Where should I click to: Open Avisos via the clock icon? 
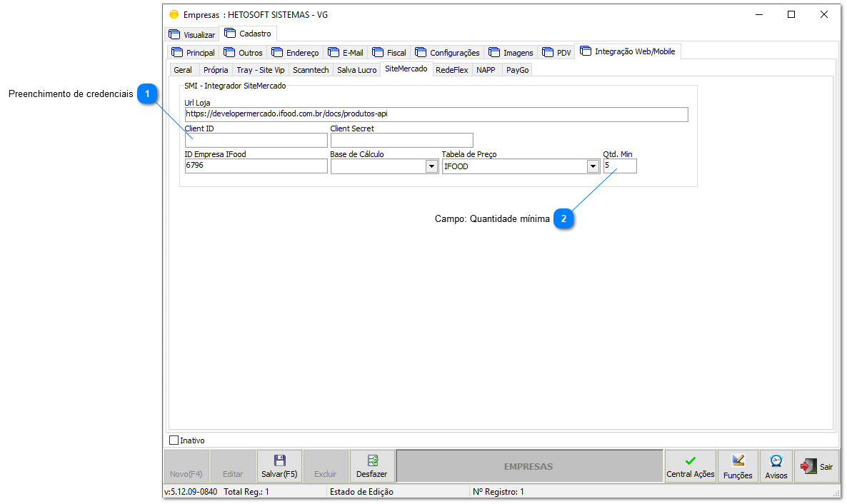[776, 461]
